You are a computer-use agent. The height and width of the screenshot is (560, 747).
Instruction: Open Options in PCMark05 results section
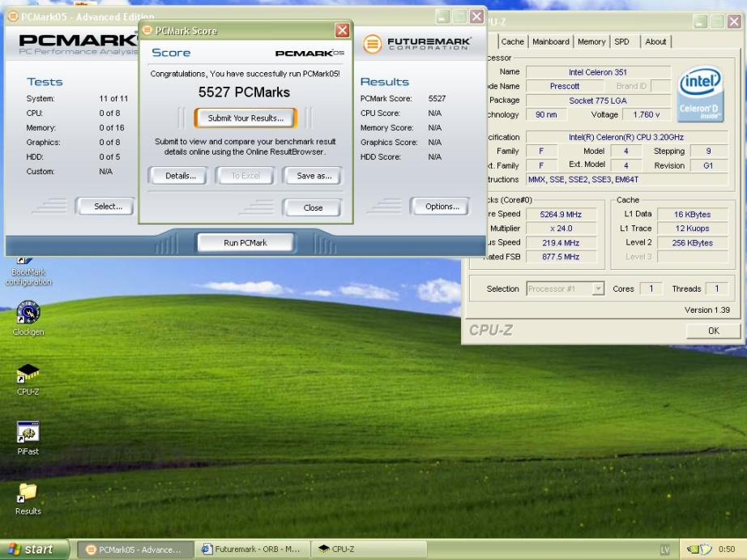pos(442,207)
